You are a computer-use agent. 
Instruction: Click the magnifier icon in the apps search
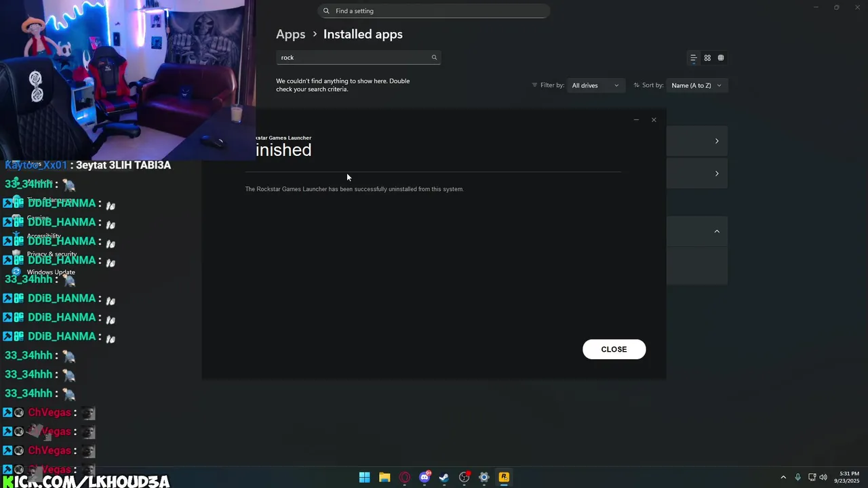pyautogui.click(x=434, y=58)
